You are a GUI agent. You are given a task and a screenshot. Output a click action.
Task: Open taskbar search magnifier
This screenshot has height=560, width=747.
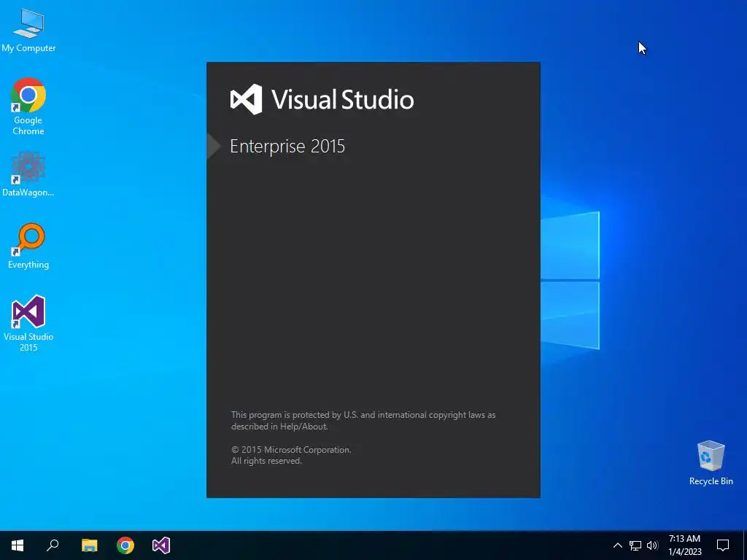coord(53,545)
